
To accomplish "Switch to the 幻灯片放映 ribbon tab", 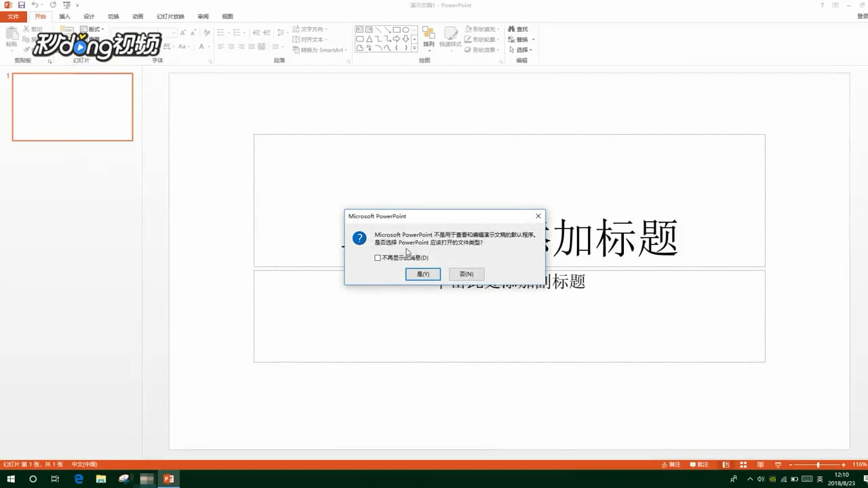I will pyautogui.click(x=170, y=16).
